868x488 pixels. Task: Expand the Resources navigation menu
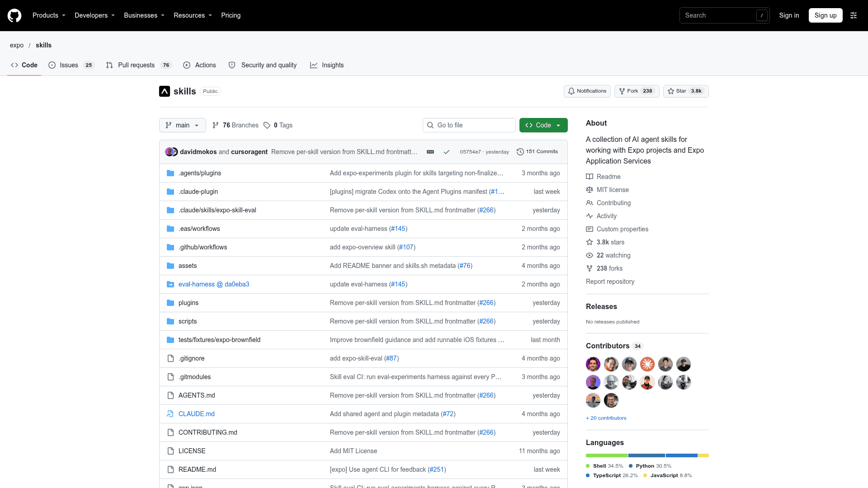[193, 15]
